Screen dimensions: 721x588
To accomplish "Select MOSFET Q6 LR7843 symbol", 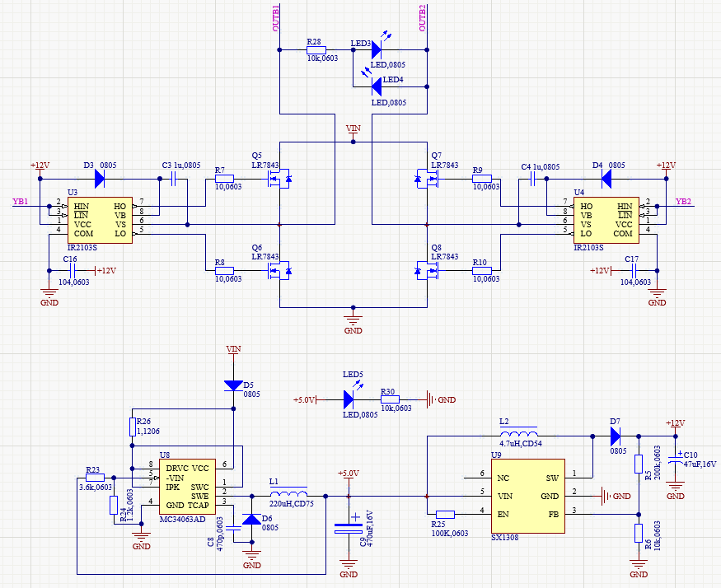I will click(x=279, y=271).
